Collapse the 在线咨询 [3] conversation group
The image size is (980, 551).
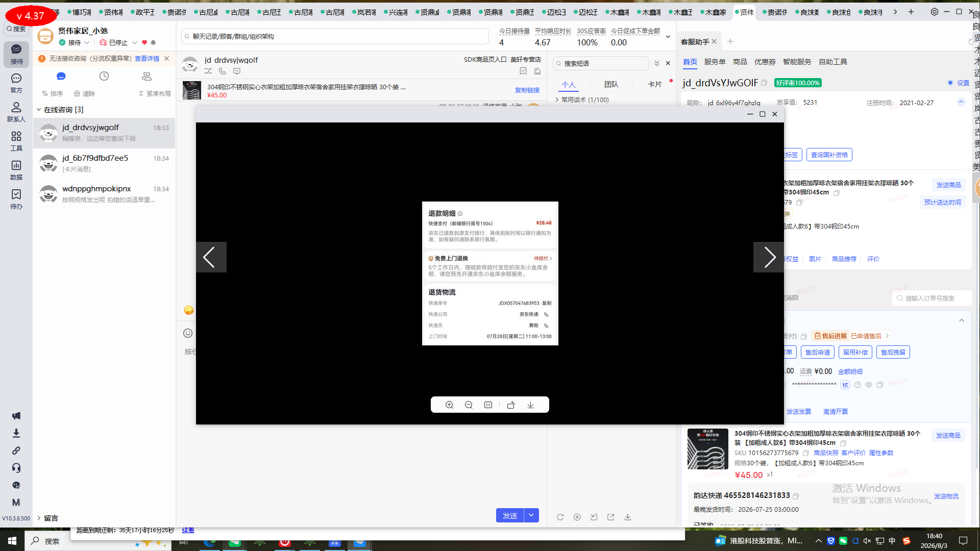pos(39,110)
